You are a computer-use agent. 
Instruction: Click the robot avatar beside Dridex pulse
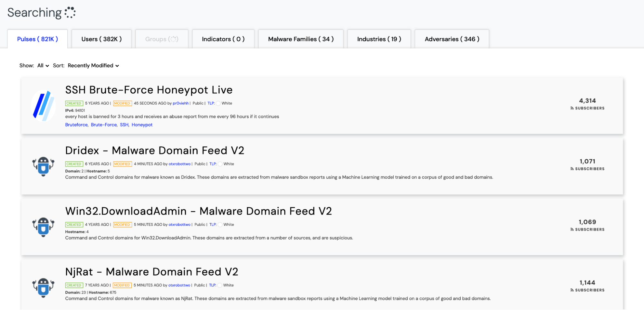coord(43,166)
